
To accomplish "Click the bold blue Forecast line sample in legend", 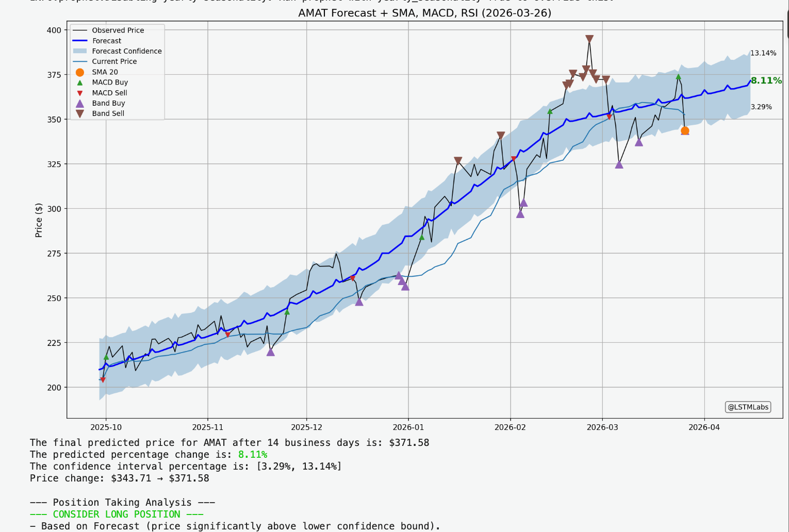I will pos(80,41).
